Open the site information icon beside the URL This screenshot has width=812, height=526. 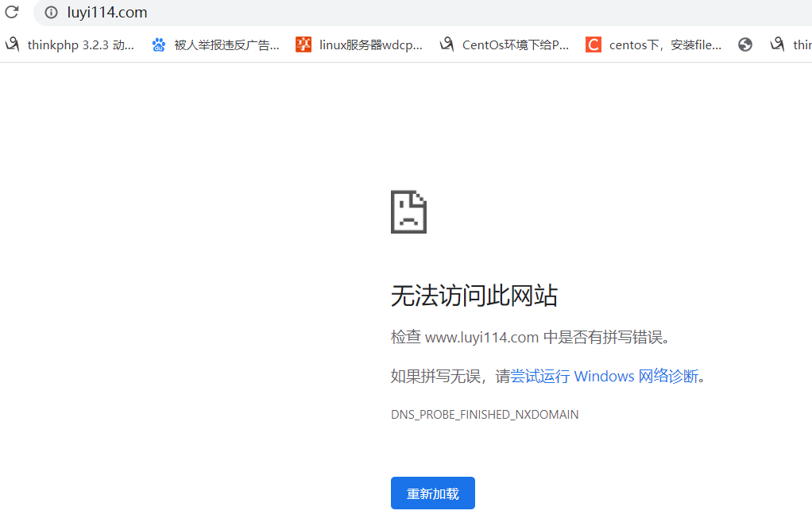click(x=52, y=13)
